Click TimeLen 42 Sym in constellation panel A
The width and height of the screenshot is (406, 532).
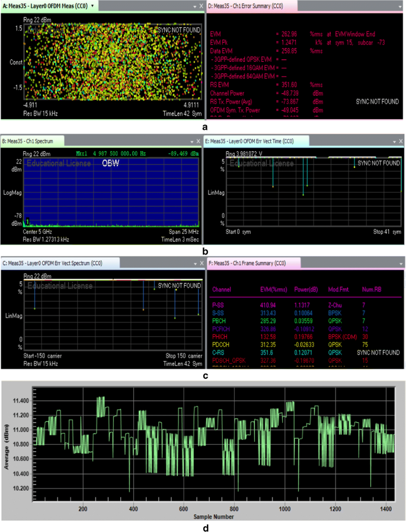tap(182, 114)
